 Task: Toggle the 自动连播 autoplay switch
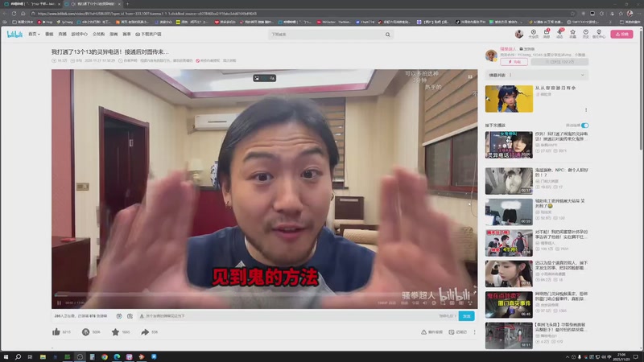coord(585,125)
